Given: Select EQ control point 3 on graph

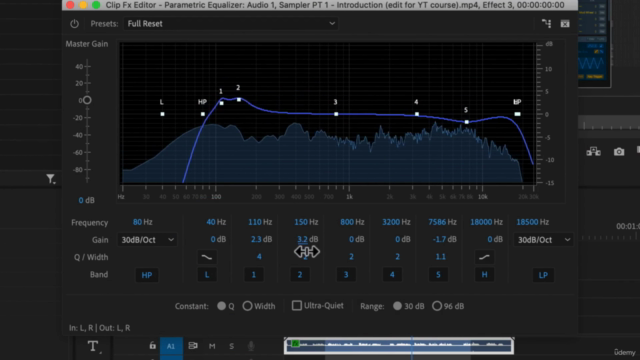Looking at the screenshot, I should [336, 114].
